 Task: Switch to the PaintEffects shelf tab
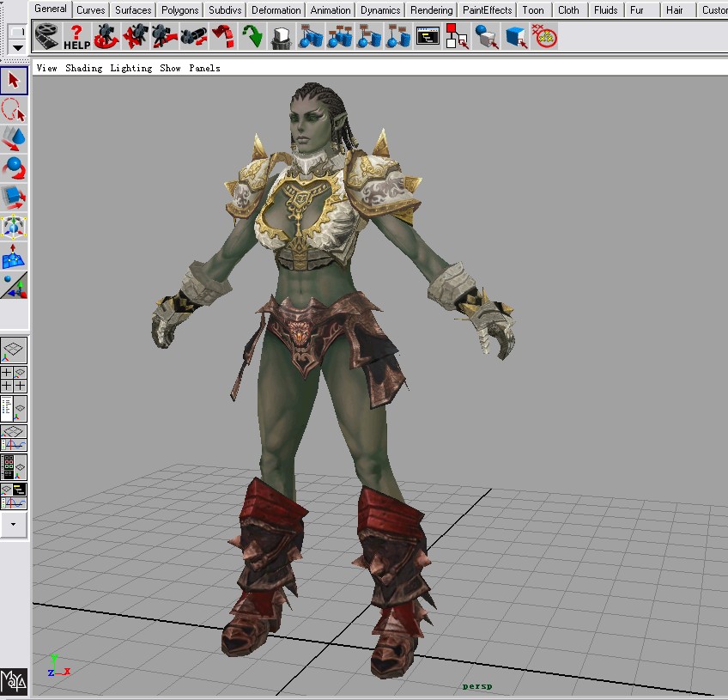tap(488, 10)
